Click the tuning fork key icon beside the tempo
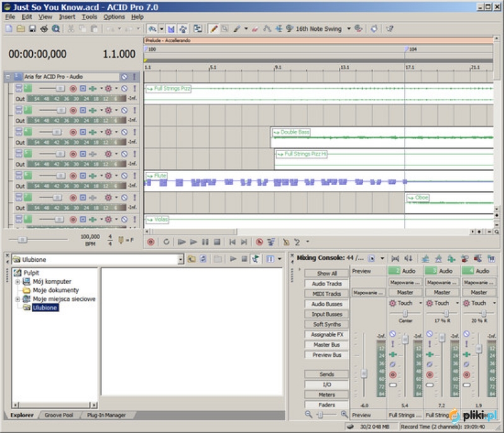Screen dimensions: 504x433 pos(121,240)
